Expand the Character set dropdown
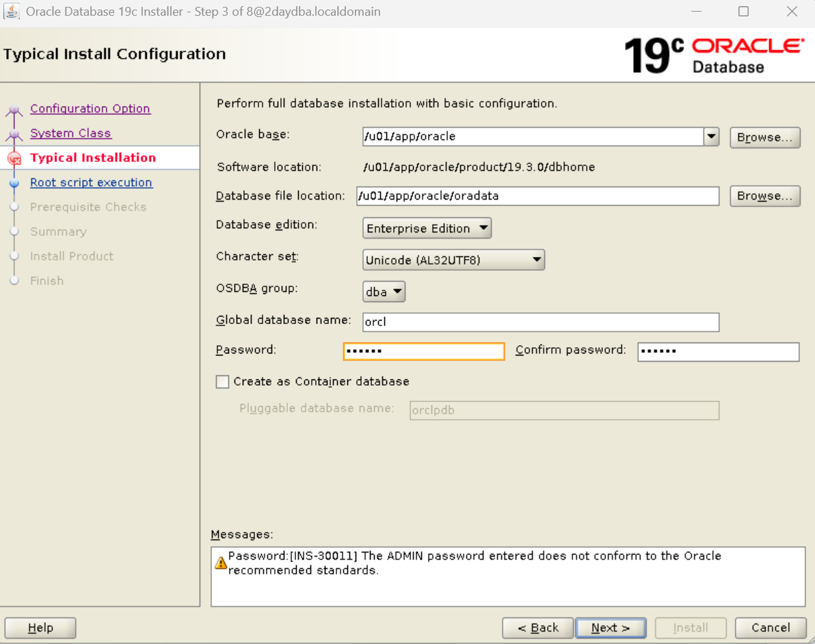This screenshot has width=815, height=644. (453, 260)
